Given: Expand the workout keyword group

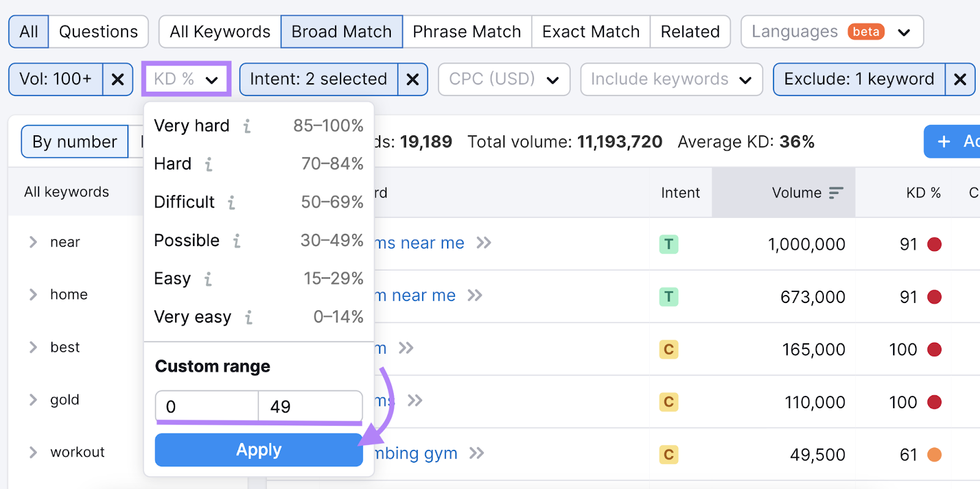Looking at the screenshot, I should [33, 452].
